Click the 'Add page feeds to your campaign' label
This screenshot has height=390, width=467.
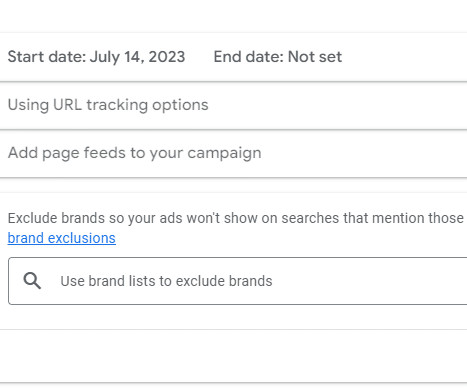(x=134, y=153)
